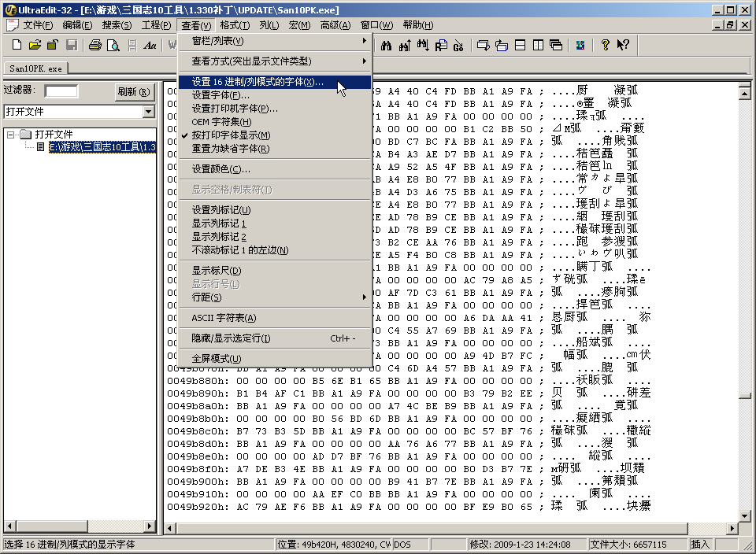The width and height of the screenshot is (756, 554).
Task: Select 设置 16 进制/列模式的字体(X)... menu item
Action: point(275,82)
